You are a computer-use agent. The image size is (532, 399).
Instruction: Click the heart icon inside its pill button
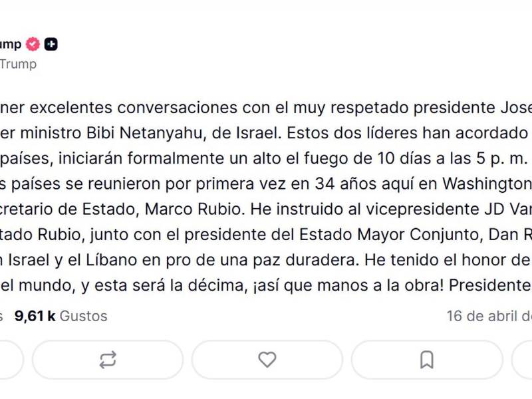point(267,359)
